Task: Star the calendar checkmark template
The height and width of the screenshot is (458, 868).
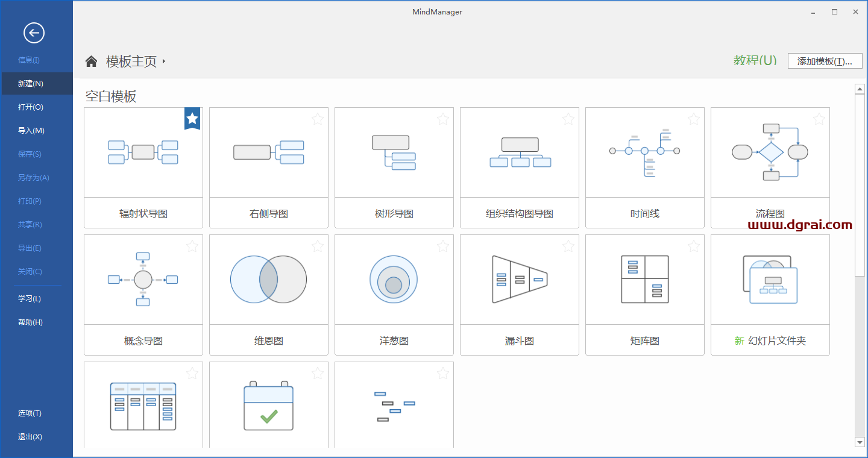Action: point(318,374)
